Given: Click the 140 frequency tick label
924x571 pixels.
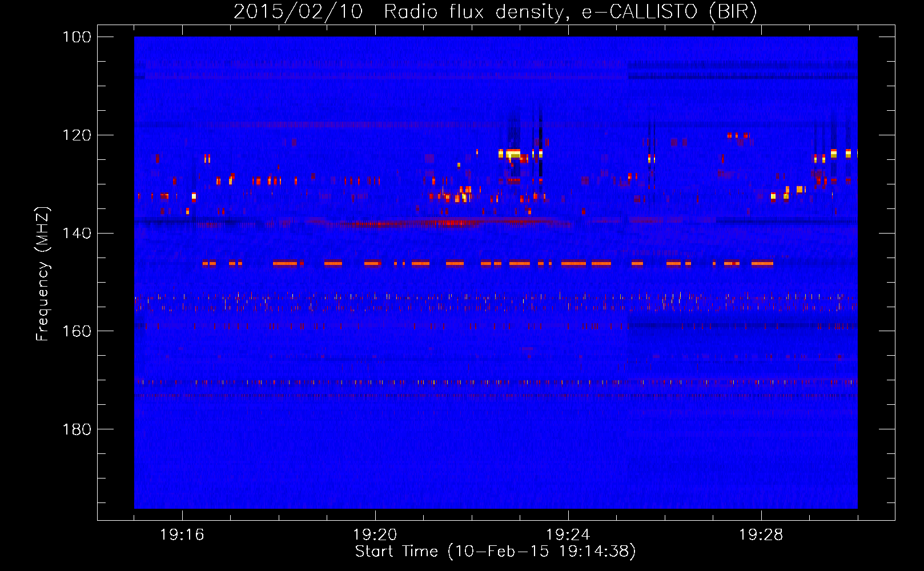Looking at the screenshot, I should coord(77,233).
